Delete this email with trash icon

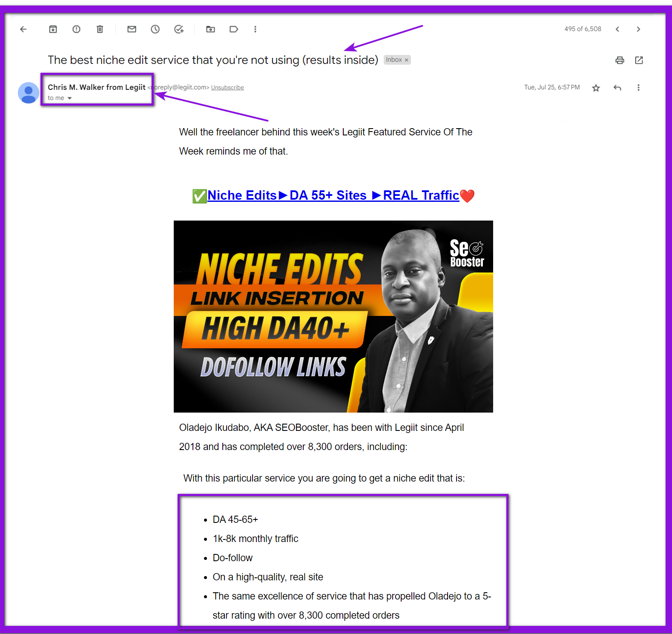[100, 29]
